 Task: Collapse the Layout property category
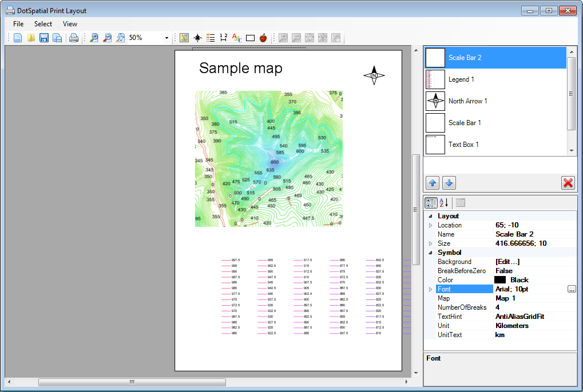click(430, 216)
